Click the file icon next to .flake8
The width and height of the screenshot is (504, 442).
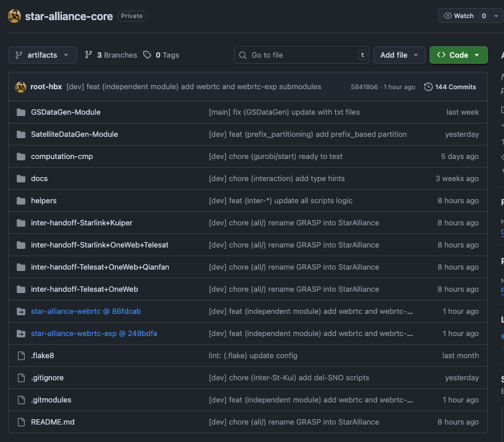[x=21, y=355]
